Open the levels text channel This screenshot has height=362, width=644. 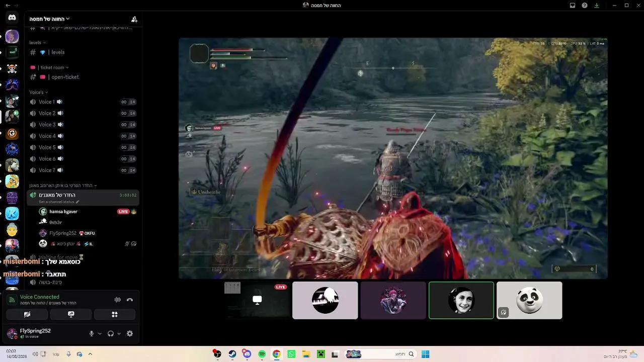tap(83, 52)
